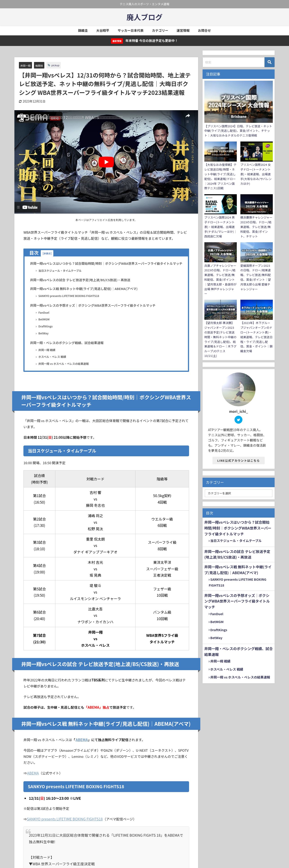Open 錦織圭 menu item
Screen dimensions: 289x868
(83, 31)
